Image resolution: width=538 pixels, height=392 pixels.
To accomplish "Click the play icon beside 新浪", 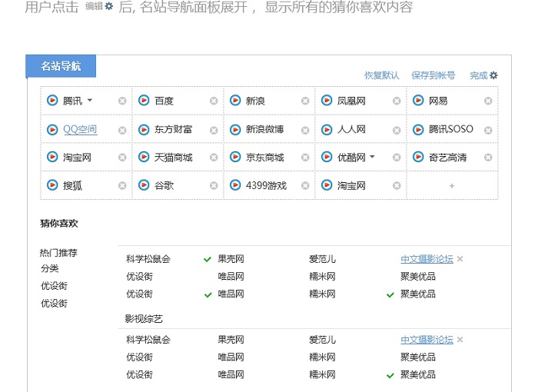I will click(x=235, y=100).
